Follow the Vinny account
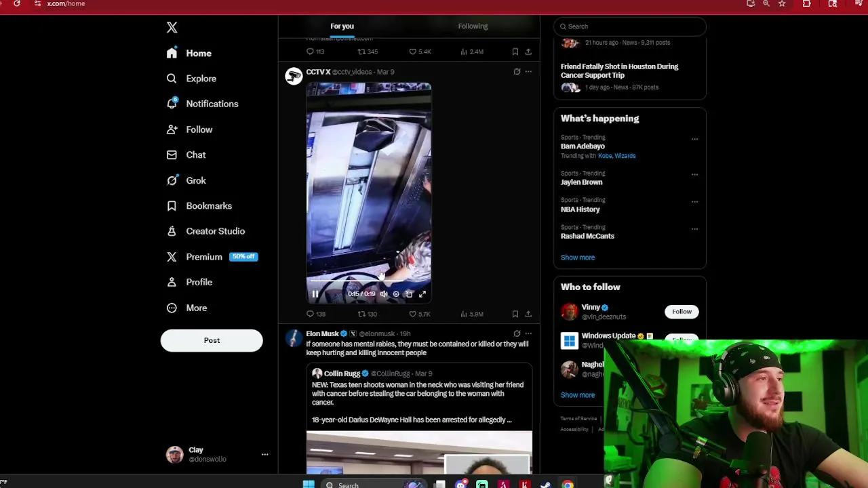 point(682,312)
